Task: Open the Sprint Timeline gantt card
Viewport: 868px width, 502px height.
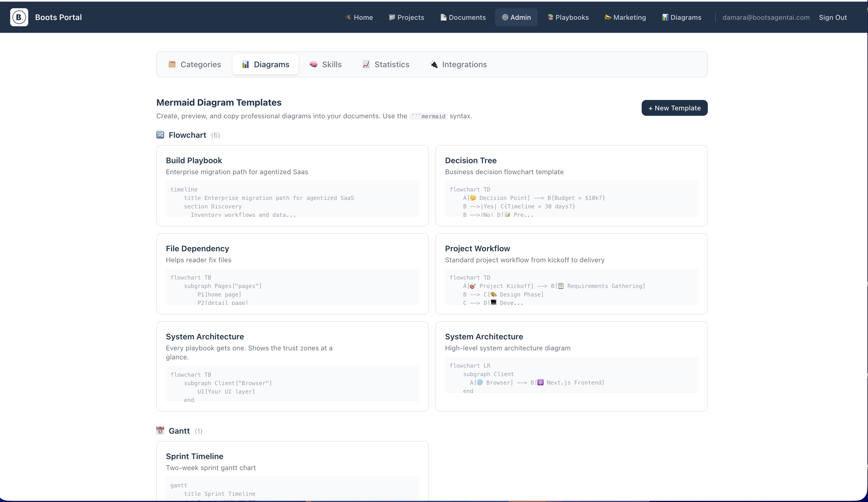Action: (292, 471)
